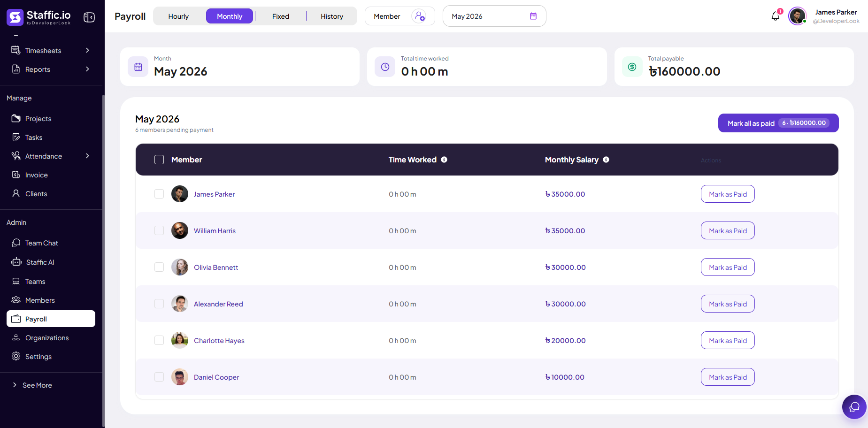The width and height of the screenshot is (868, 428).
Task: Switch to the Monthly tab
Action: (x=230, y=16)
